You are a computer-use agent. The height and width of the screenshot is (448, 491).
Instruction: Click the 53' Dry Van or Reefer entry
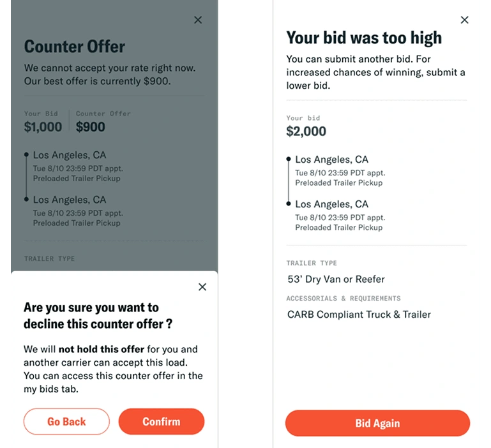[336, 279]
